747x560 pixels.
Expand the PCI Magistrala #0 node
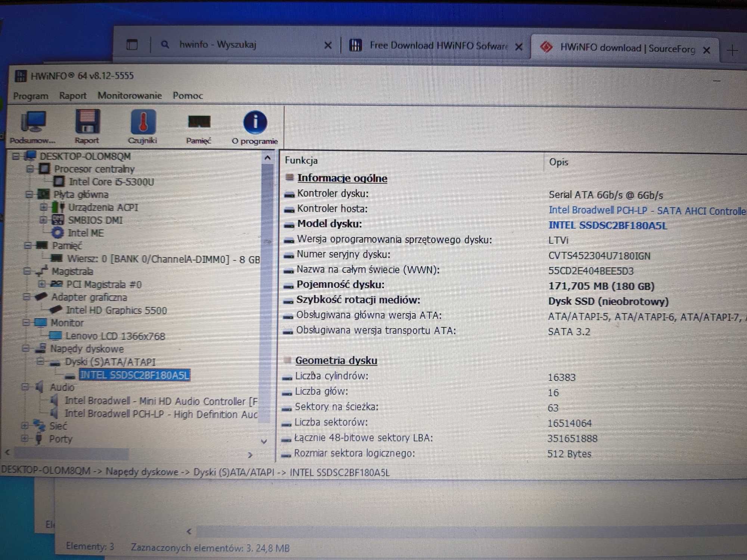coord(42,284)
